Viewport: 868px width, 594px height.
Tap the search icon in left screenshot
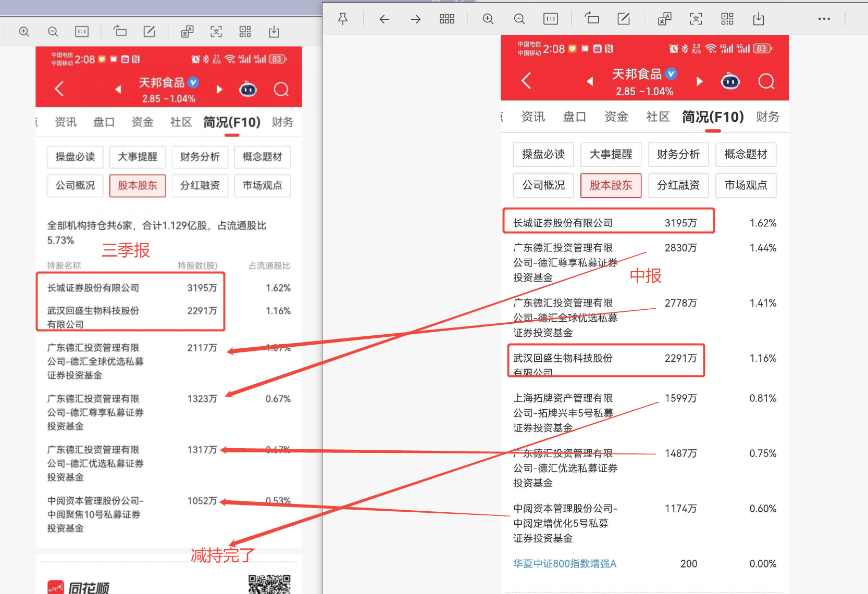pos(281,90)
